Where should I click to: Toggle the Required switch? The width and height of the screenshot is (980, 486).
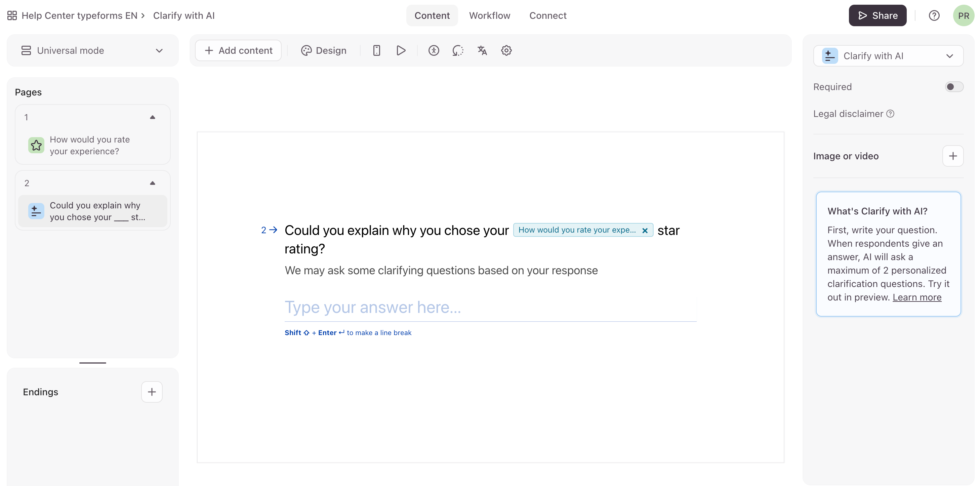(x=953, y=87)
